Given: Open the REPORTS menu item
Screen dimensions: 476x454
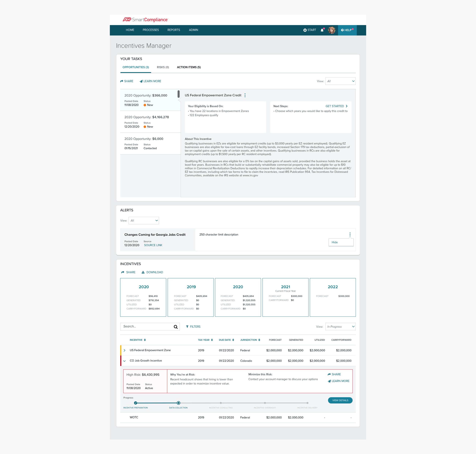Looking at the screenshot, I should pos(174,30).
